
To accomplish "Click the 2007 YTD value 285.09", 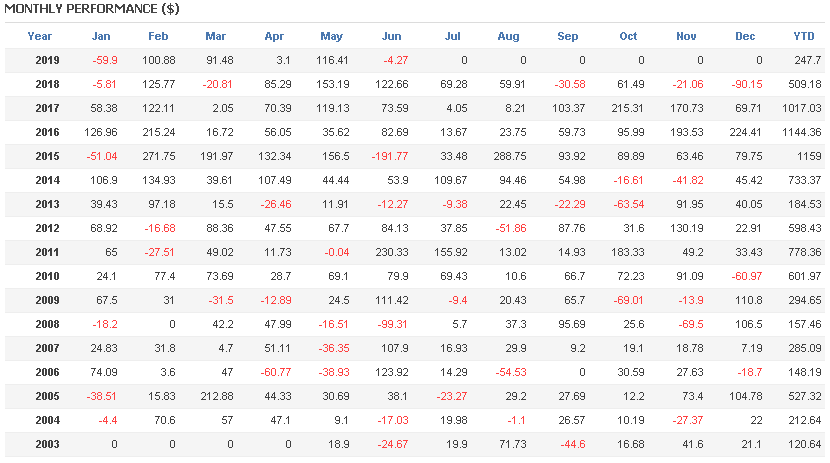I will [805, 348].
